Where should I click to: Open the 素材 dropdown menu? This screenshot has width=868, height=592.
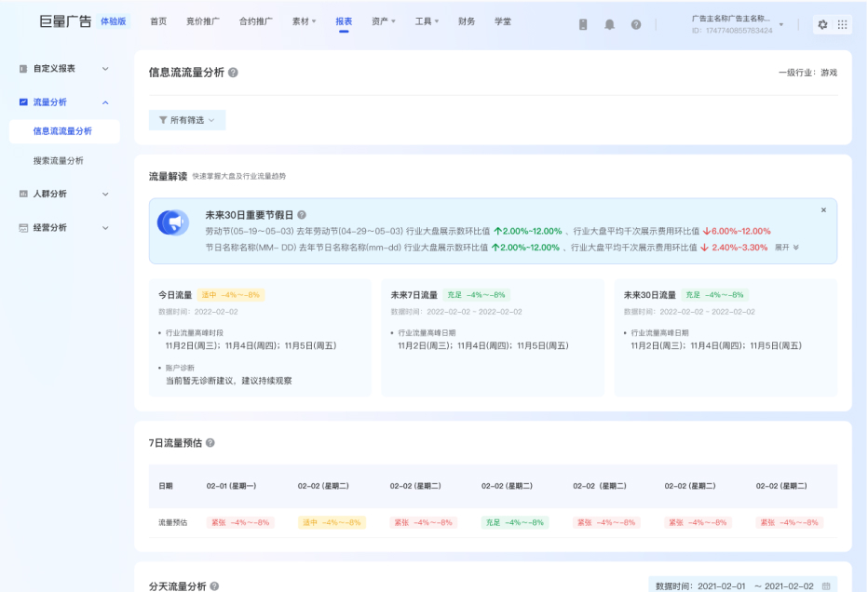[304, 21]
